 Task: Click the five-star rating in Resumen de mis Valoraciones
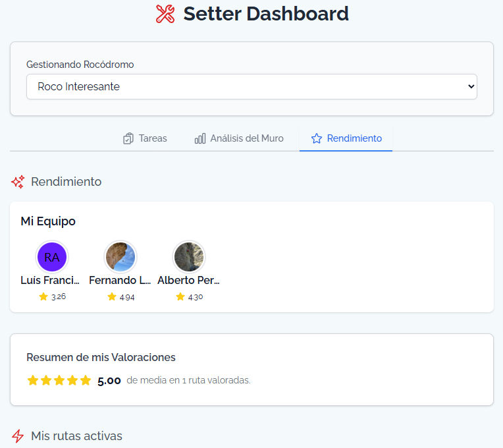pyautogui.click(x=59, y=380)
